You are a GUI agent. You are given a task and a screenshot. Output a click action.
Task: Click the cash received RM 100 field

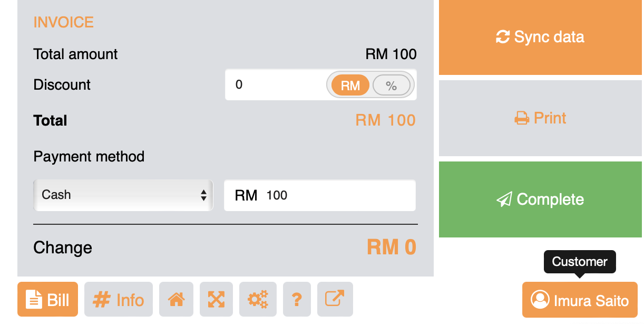(x=337, y=196)
